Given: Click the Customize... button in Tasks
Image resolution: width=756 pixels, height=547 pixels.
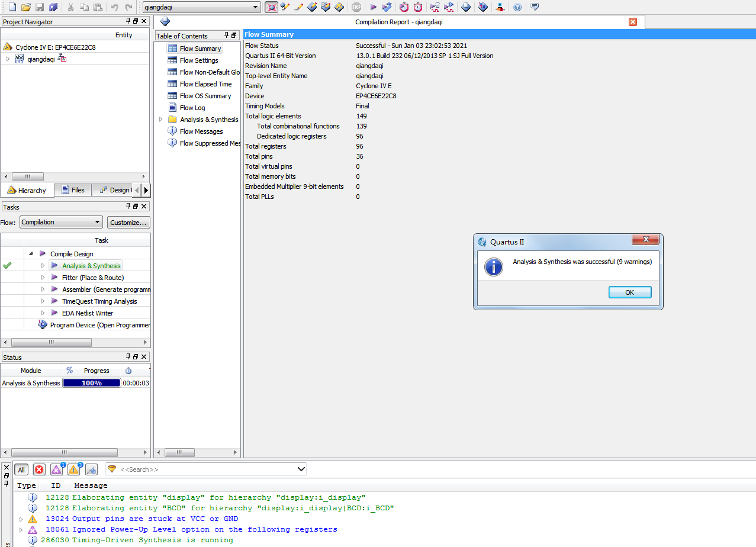Looking at the screenshot, I should pos(128,223).
